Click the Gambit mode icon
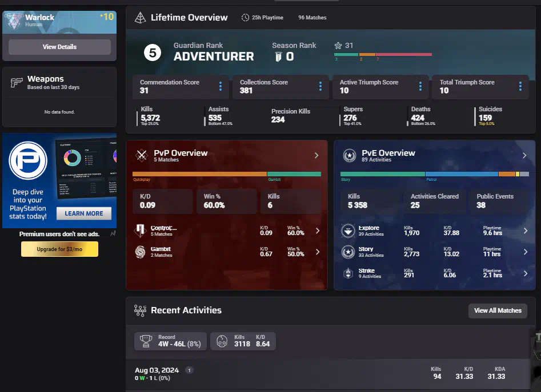This screenshot has height=392, width=541. click(x=141, y=252)
